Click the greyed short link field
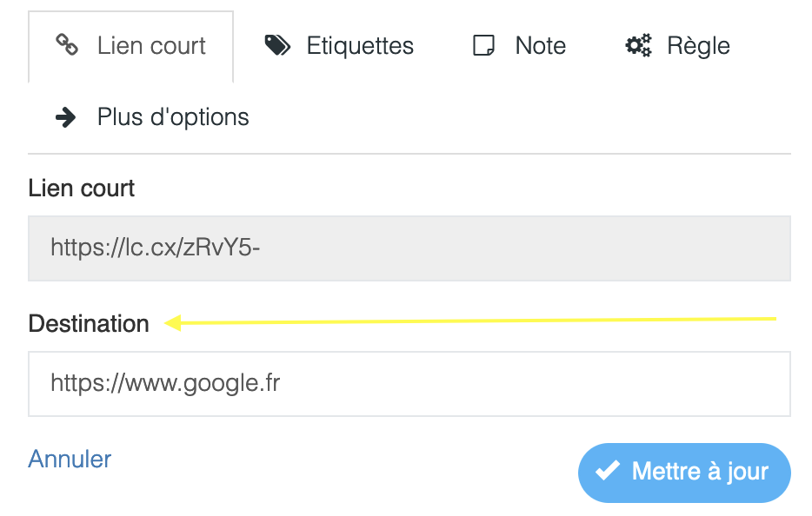The width and height of the screenshot is (812, 516). click(409, 248)
